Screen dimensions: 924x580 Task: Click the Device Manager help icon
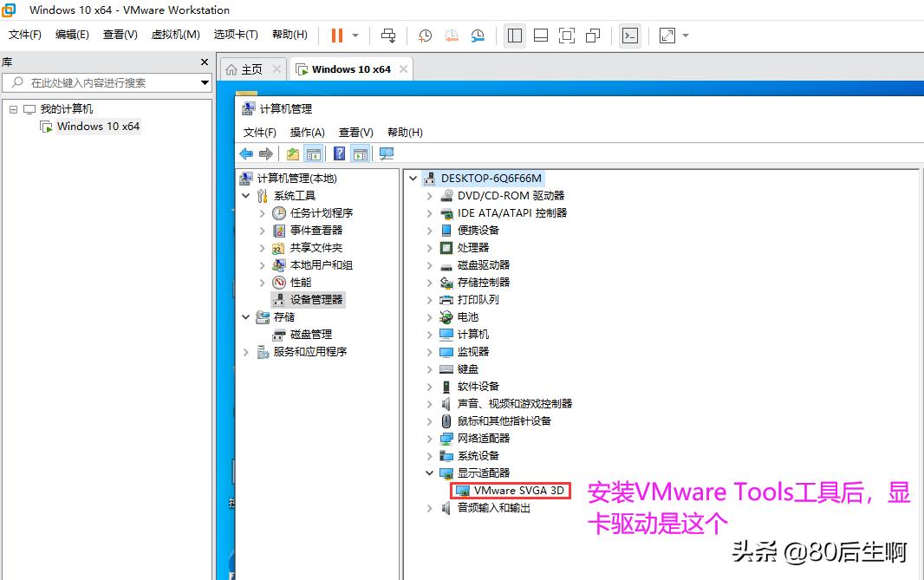coord(338,153)
